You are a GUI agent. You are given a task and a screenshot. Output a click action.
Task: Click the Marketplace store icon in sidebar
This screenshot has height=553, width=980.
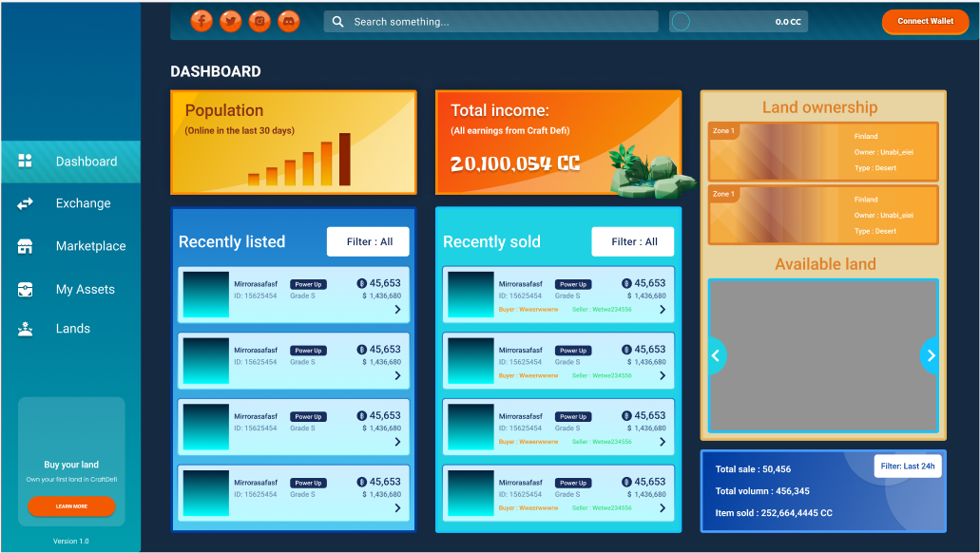[x=26, y=246]
